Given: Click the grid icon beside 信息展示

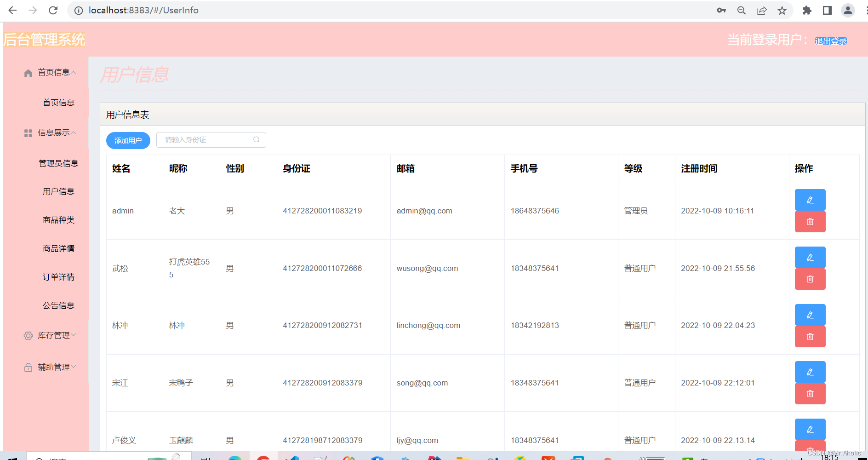Looking at the screenshot, I should coord(28,133).
